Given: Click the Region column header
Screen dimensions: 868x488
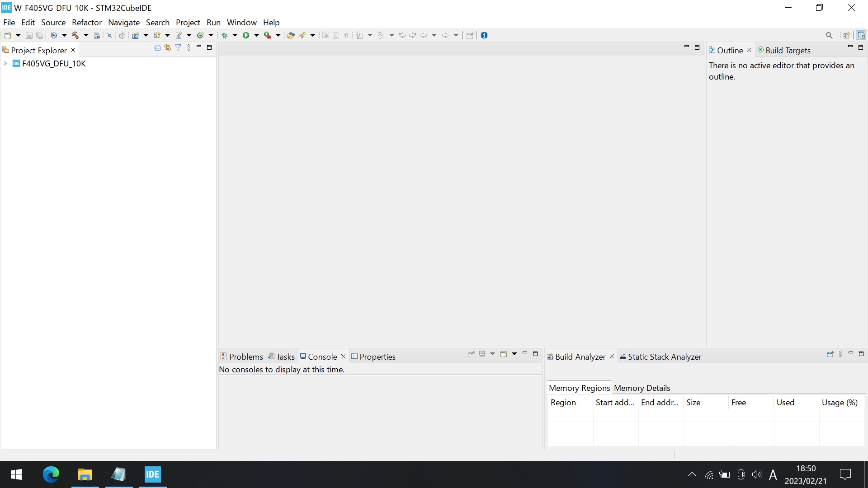Looking at the screenshot, I should pyautogui.click(x=570, y=402).
